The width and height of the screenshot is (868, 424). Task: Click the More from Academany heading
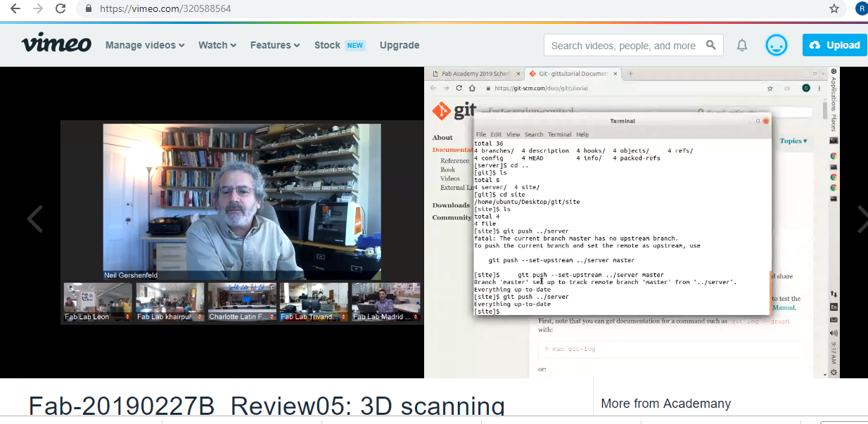click(x=665, y=404)
